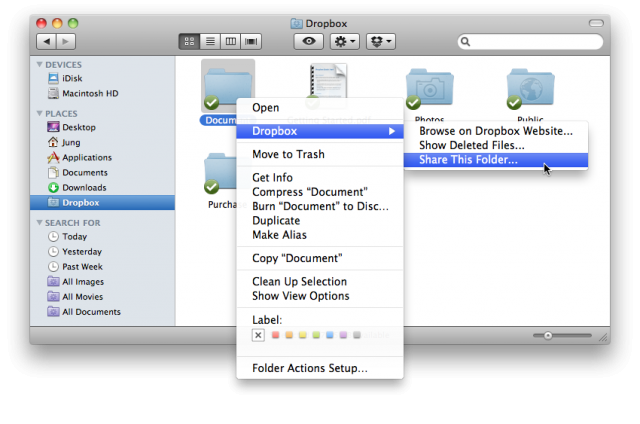Choose Copy "Document"

pyautogui.click(x=320, y=258)
